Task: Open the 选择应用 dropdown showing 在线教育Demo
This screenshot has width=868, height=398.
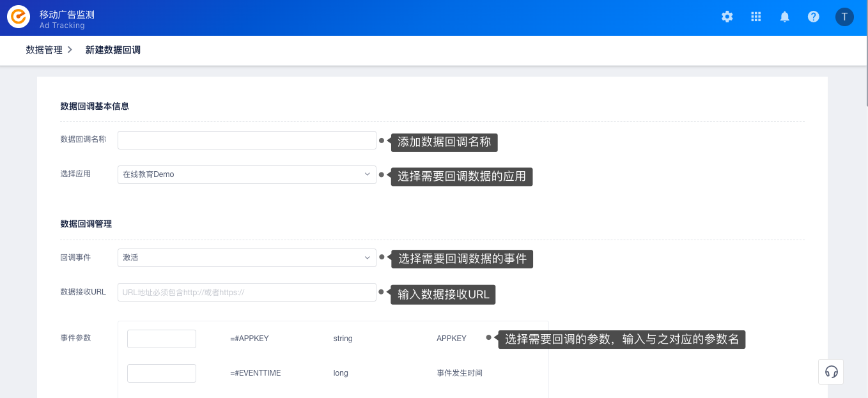Action: (x=247, y=174)
